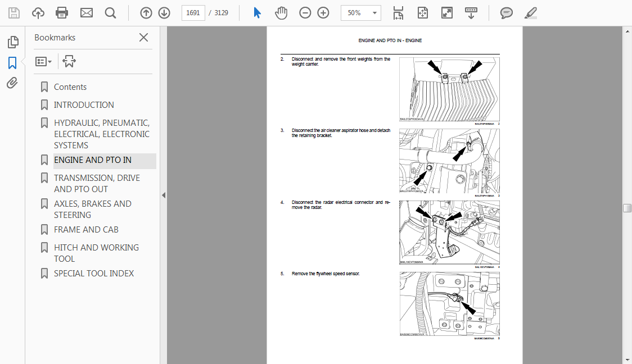Click the page number field 1691
The width and height of the screenshot is (632, 364).
pos(193,13)
